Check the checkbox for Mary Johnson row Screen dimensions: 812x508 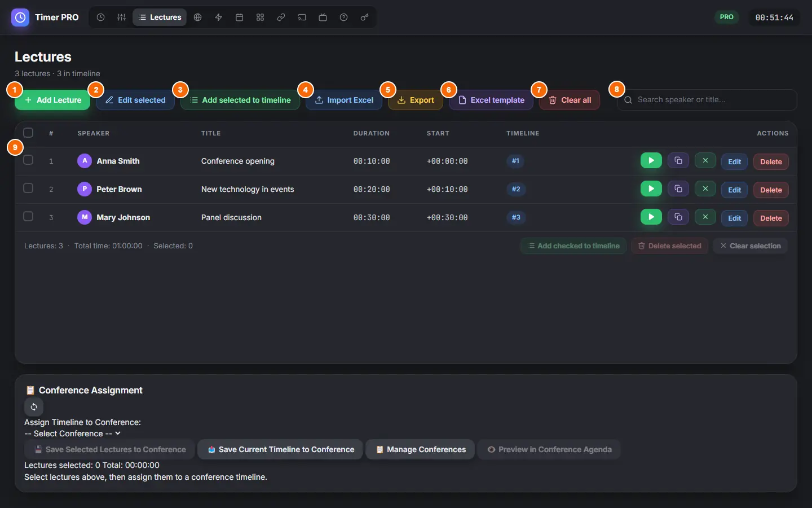coord(28,216)
